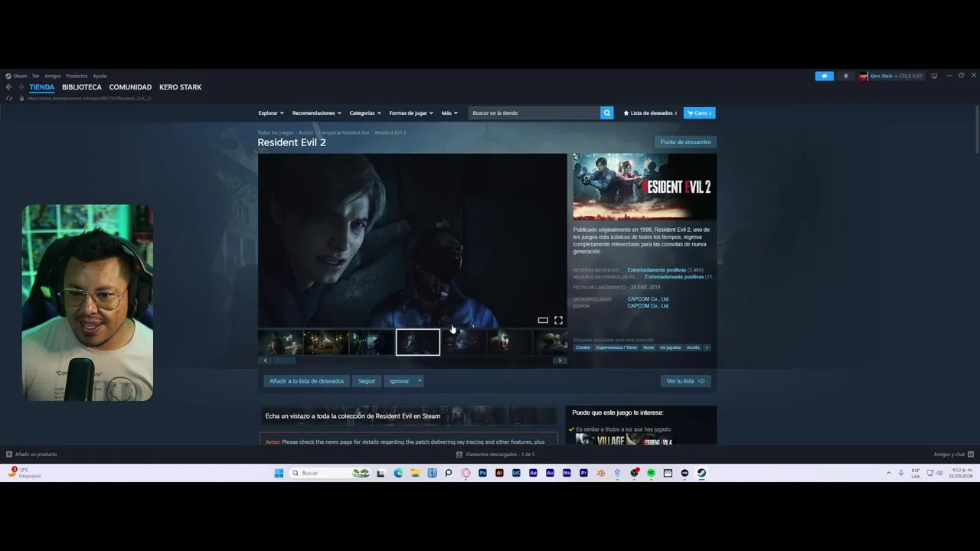Open Lista de deseados link
This screenshot has height=551, width=980.
(x=650, y=113)
